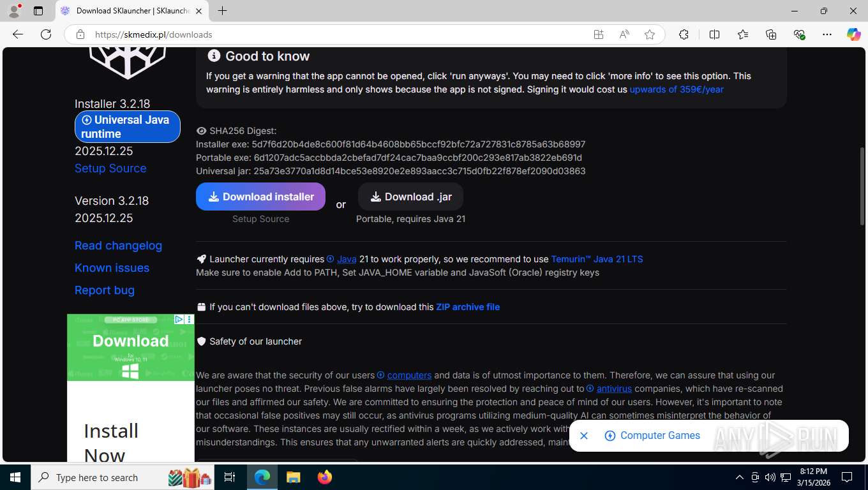Open app available icon in address bar
Screen dimensions: 868x490
pyautogui.click(x=599, y=34)
